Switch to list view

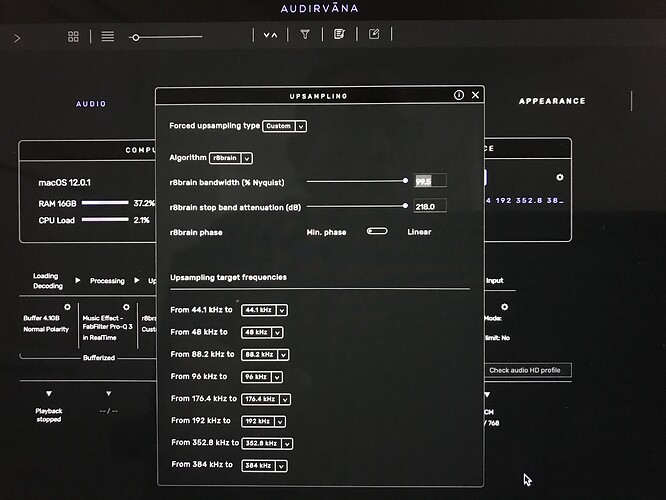pos(107,37)
